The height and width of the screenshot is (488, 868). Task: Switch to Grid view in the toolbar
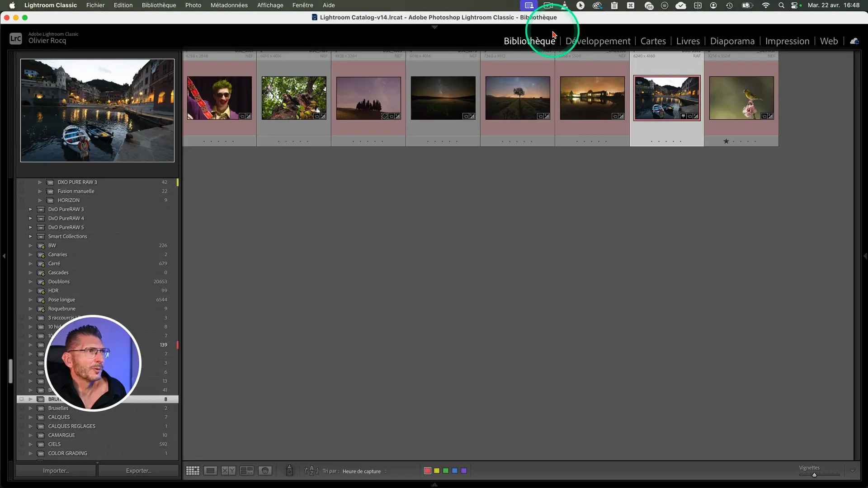tap(193, 471)
